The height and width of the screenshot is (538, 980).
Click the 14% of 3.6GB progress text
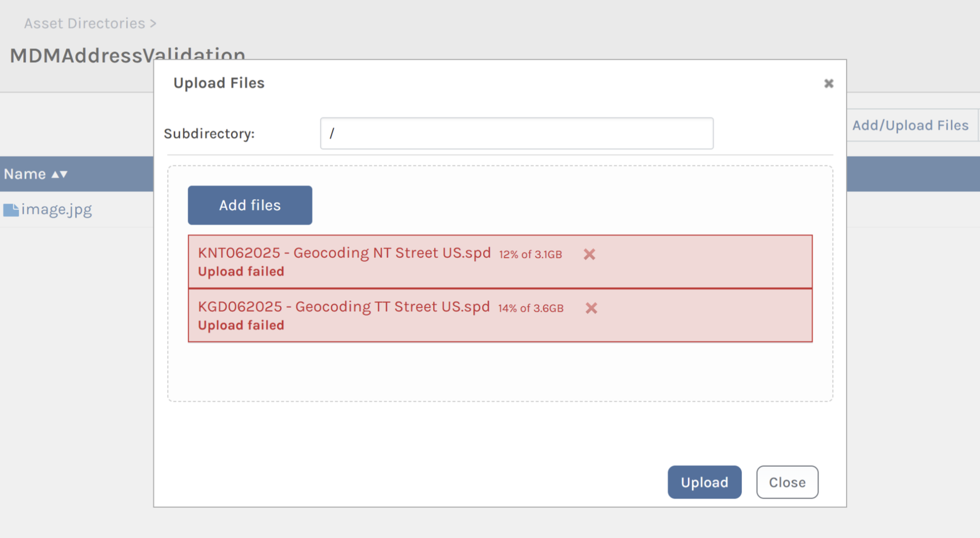point(531,308)
